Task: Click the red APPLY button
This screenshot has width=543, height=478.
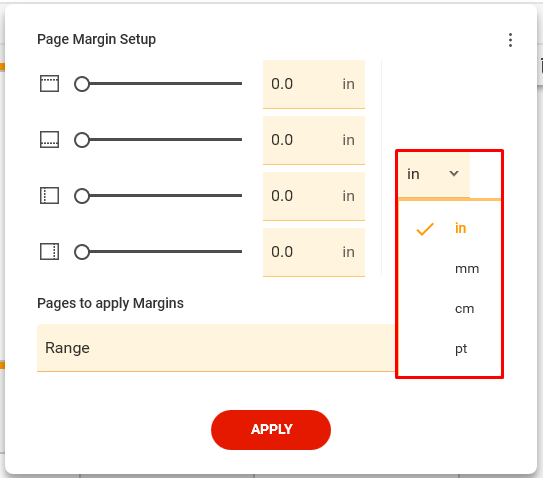Action: [271, 430]
